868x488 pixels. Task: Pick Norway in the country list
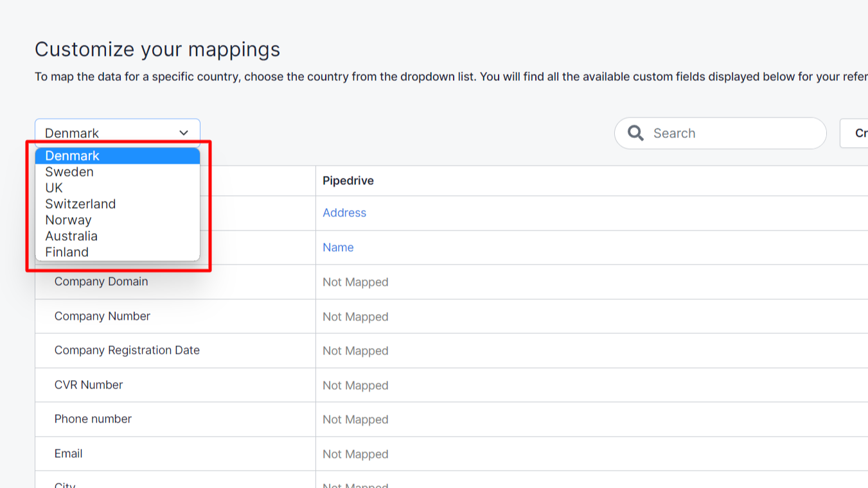tap(68, 220)
